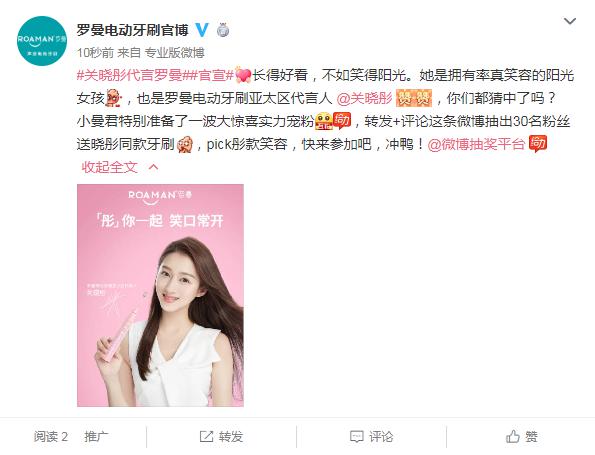This screenshot has width=595, height=455.
Task: Click the ROAMAN round avatar logo
Action: click(x=42, y=41)
